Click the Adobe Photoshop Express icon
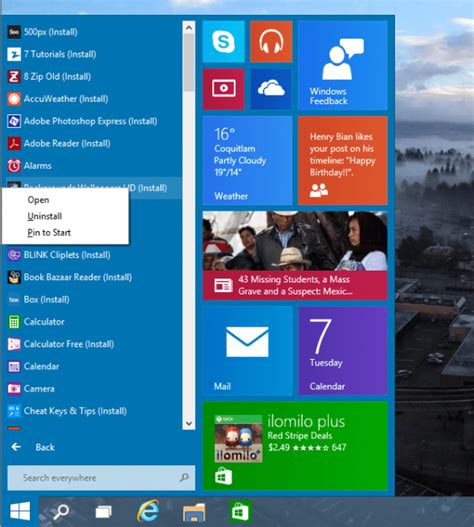The image size is (474, 527). [14, 121]
